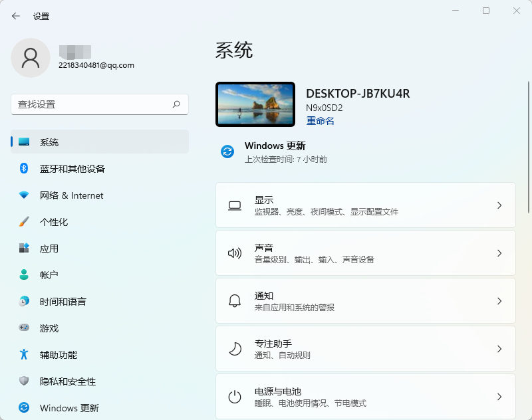Click the blue Windows 更新 status icon
This screenshot has width=532, height=420.
[227, 152]
